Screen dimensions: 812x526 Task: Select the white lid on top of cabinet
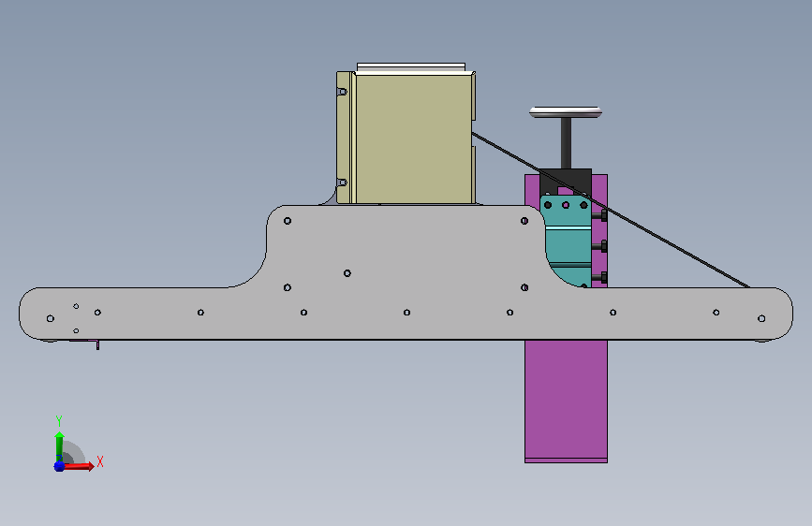(x=411, y=67)
